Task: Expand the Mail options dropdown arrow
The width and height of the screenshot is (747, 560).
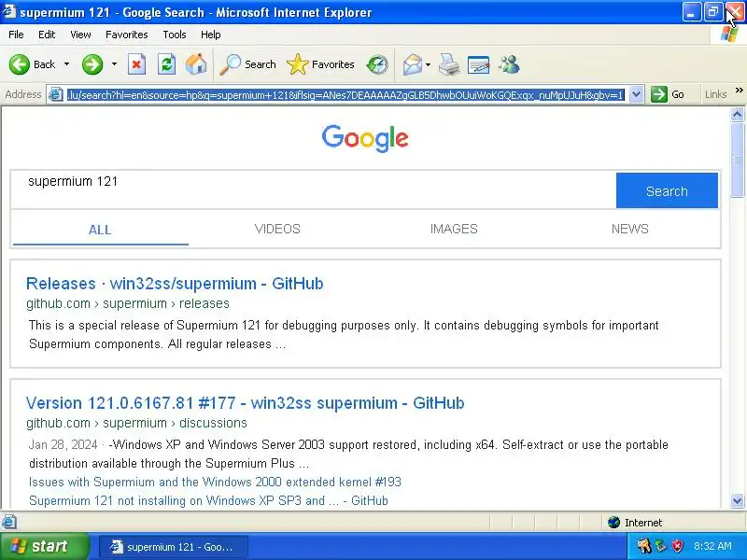Action: pyautogui.click(x=428, y=64)
